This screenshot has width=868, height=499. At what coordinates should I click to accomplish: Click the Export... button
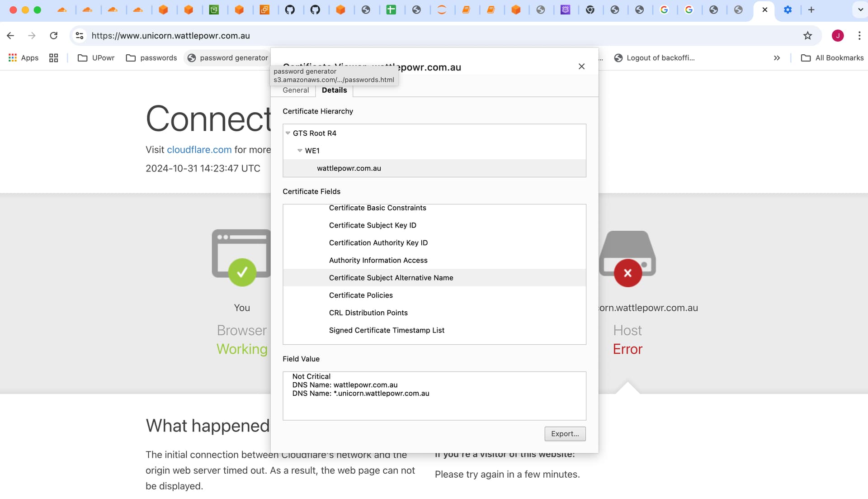pyautogui.click(x=565, y=434)
